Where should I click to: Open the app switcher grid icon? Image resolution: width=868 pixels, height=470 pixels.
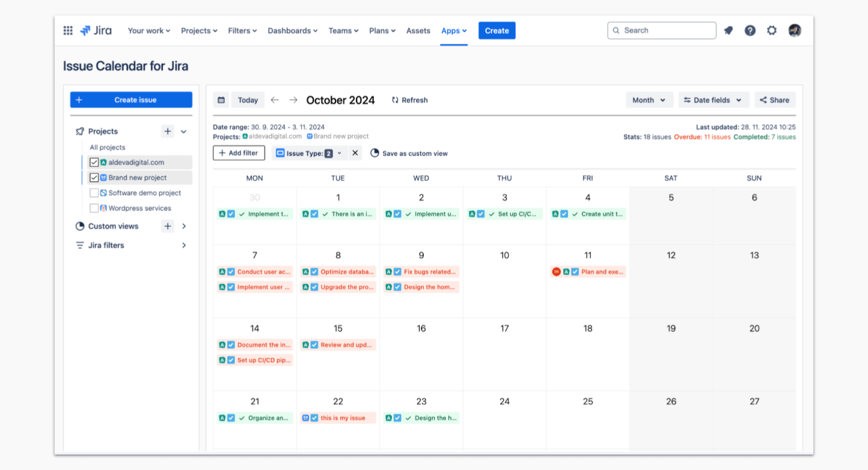point(68,30)
